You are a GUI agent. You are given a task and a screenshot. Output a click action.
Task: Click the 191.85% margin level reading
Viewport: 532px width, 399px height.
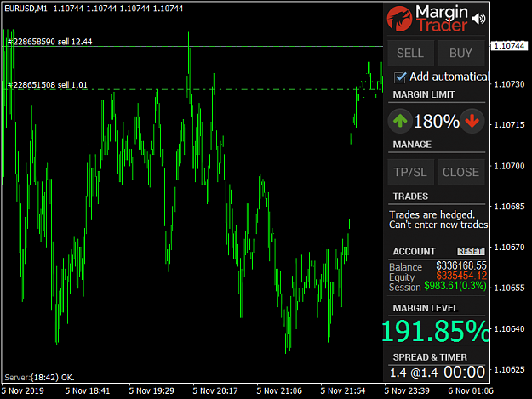pos(436,331)
